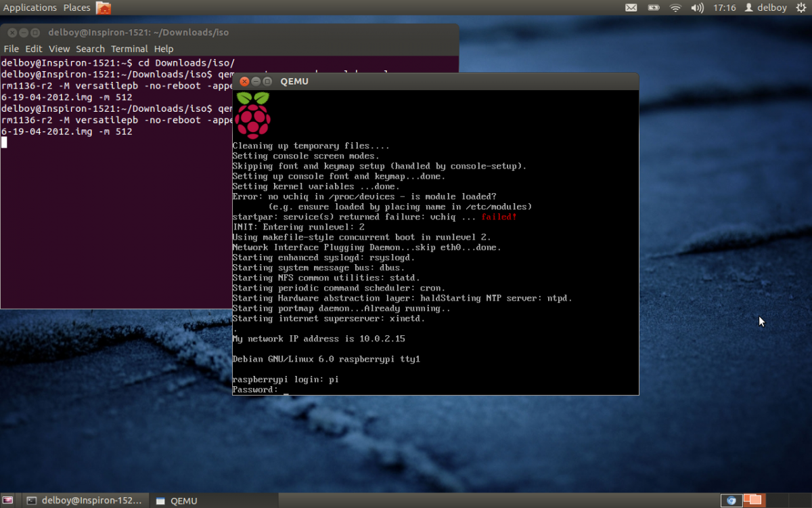Click the QEMU window title bar
This screenshot has height=508, width=812.
click(x=436, y=82)
